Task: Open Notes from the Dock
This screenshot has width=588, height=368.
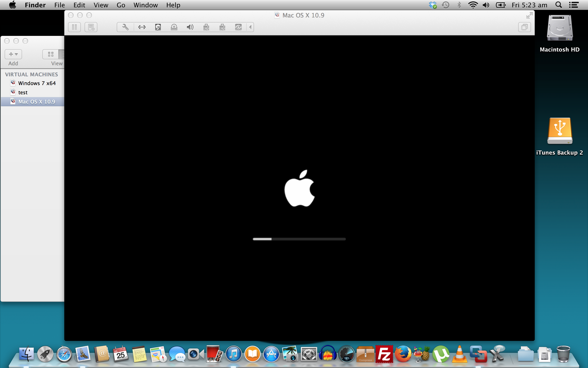Action: (139, 354)
